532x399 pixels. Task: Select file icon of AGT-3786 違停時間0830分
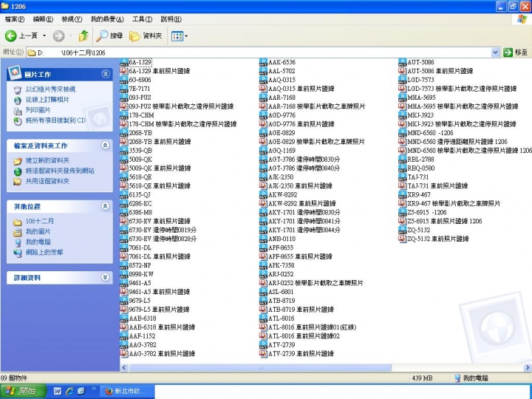coord(263,159)
